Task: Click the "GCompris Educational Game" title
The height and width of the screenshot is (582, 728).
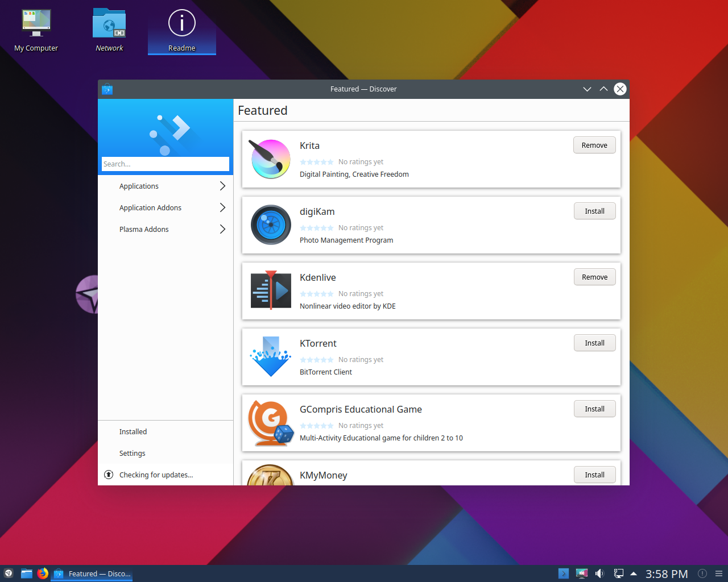Action: [x=361, y=409]
